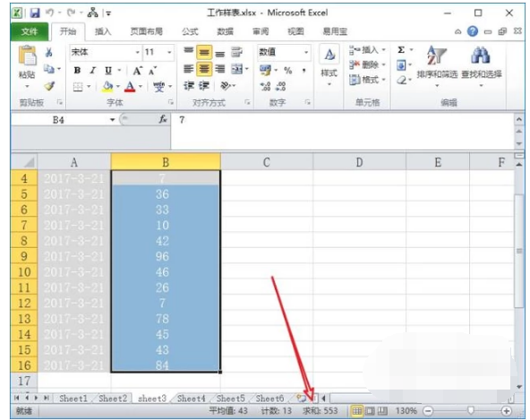Click the cell borders icon
The image size is (530, 420).
tap(78, 87)
